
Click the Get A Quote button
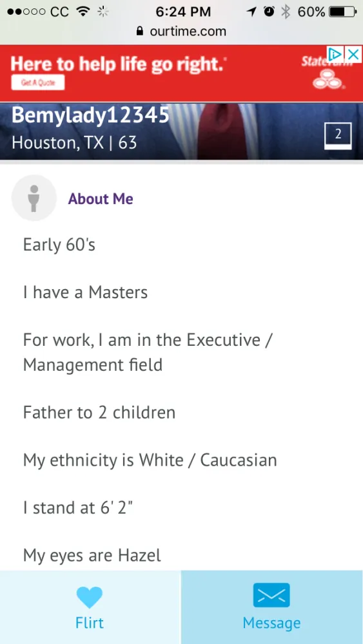(x=38, y=82)
